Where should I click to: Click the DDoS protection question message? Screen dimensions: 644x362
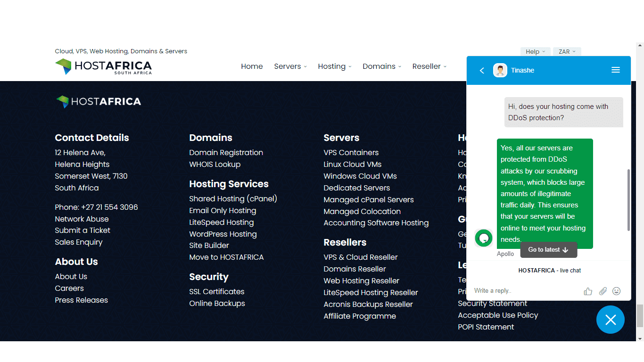pyautogui.click(x=564, y=112)
